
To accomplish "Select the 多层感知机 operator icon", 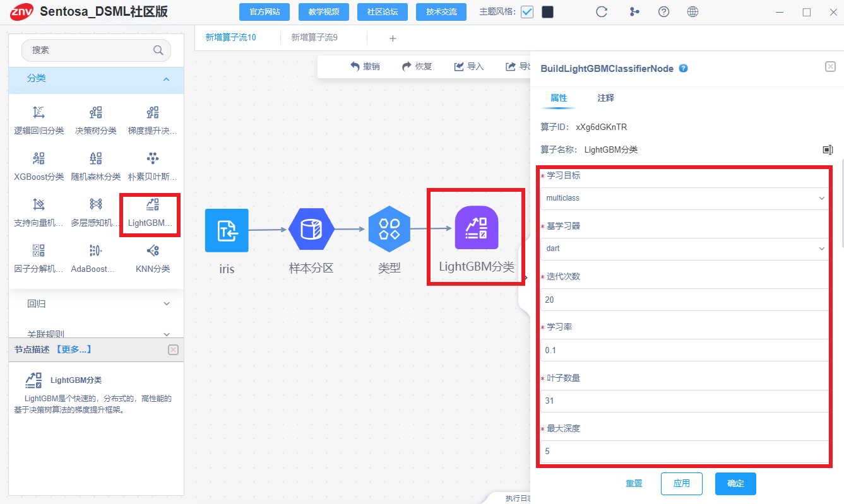I will [x=95, y=204].
